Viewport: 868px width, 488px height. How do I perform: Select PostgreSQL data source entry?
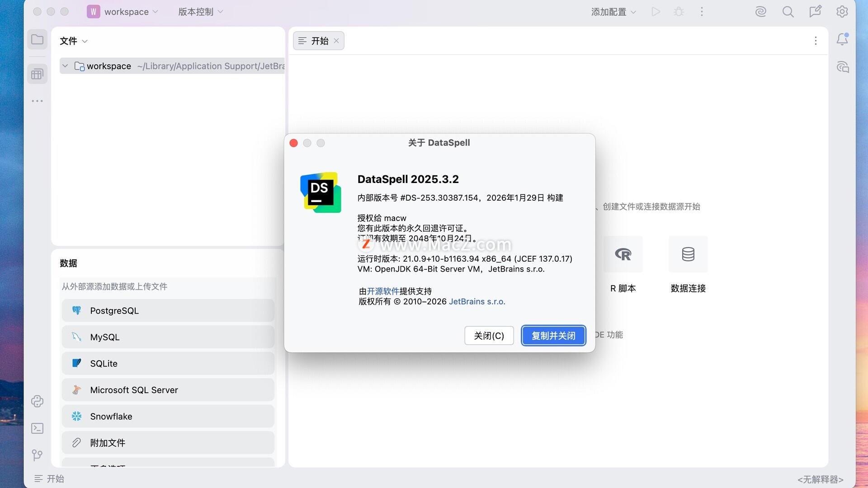click(168, 311)
